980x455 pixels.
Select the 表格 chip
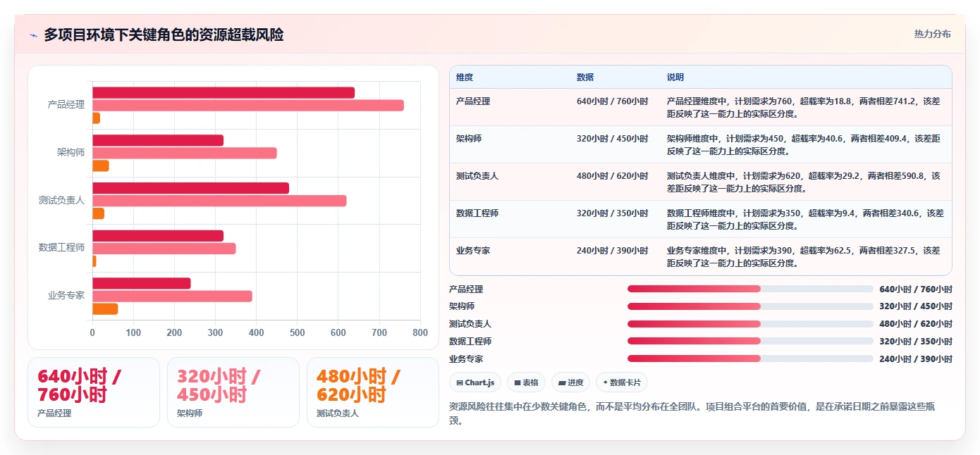[526, 382]
